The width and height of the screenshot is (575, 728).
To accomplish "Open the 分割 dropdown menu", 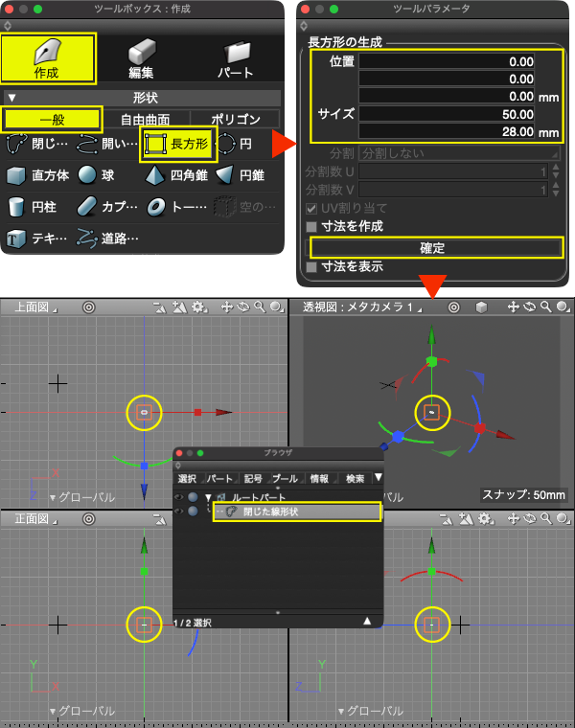I will click(459, 153).
